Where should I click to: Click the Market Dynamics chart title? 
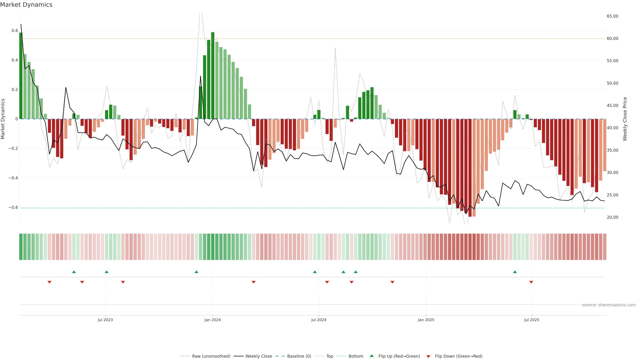point(26,5)
